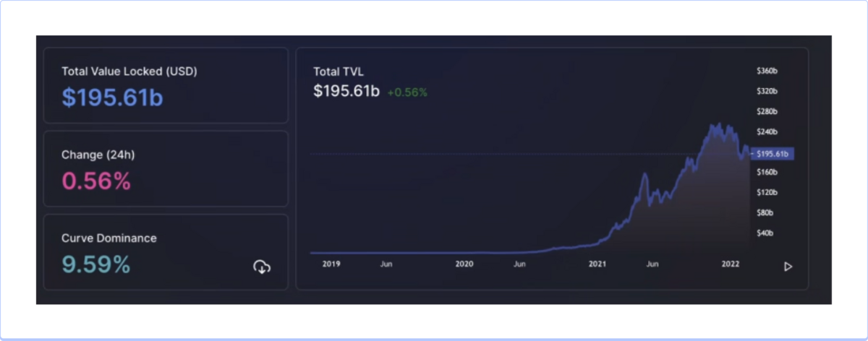The image size is (868, 341).
Task: Click the Total TVL chart title
Action: pyautogui.click(x=339, y=72)
